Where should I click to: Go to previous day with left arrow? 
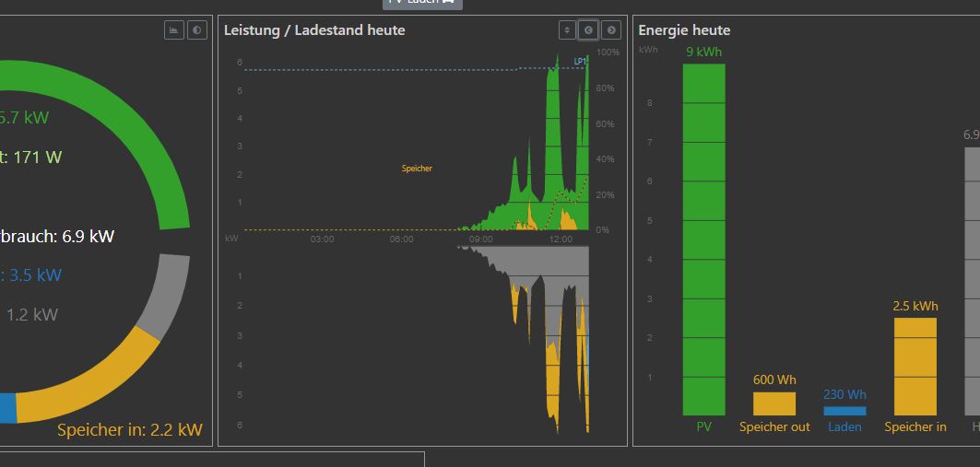point(588,30)
